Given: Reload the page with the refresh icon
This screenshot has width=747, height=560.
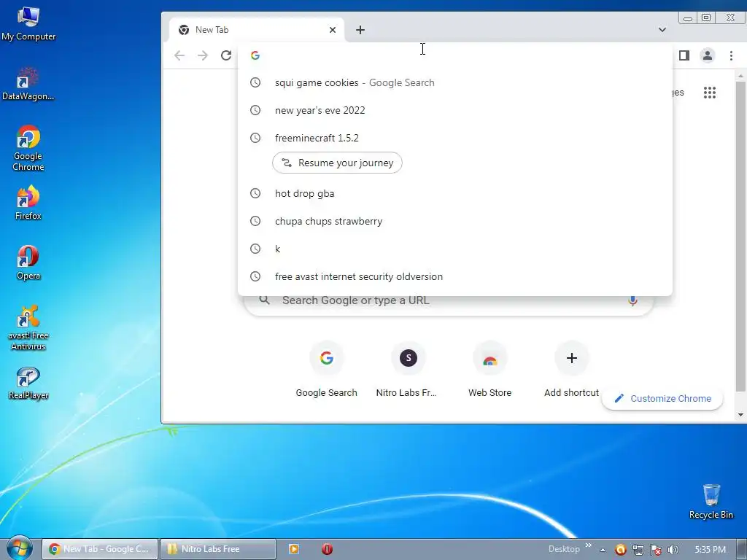Looking at the screenshot, I should (x=226, y=55).
